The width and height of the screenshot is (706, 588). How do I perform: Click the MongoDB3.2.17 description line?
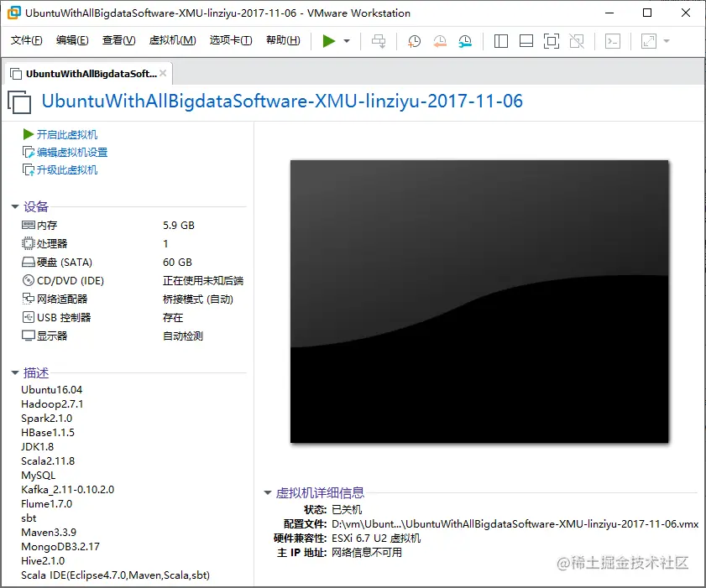pos(60,546)
